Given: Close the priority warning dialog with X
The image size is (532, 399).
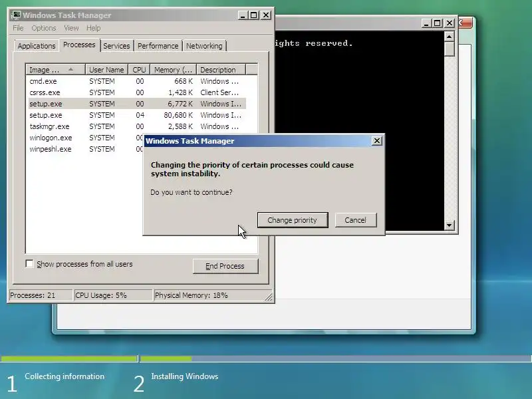Looking at the screenshot, I should (376, 141).
